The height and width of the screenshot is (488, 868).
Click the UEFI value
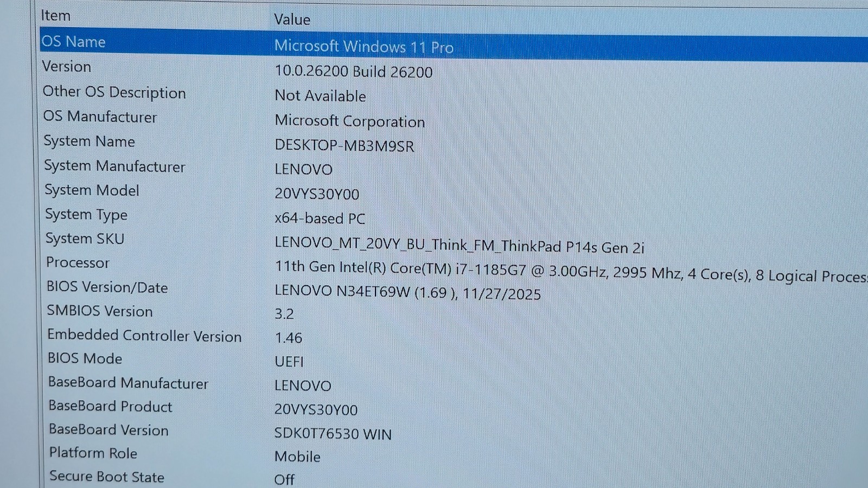(289, 362)
